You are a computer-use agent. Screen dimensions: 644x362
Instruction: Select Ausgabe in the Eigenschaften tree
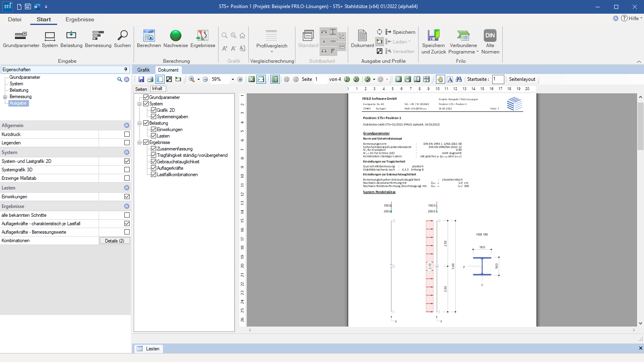click(18, 103)
